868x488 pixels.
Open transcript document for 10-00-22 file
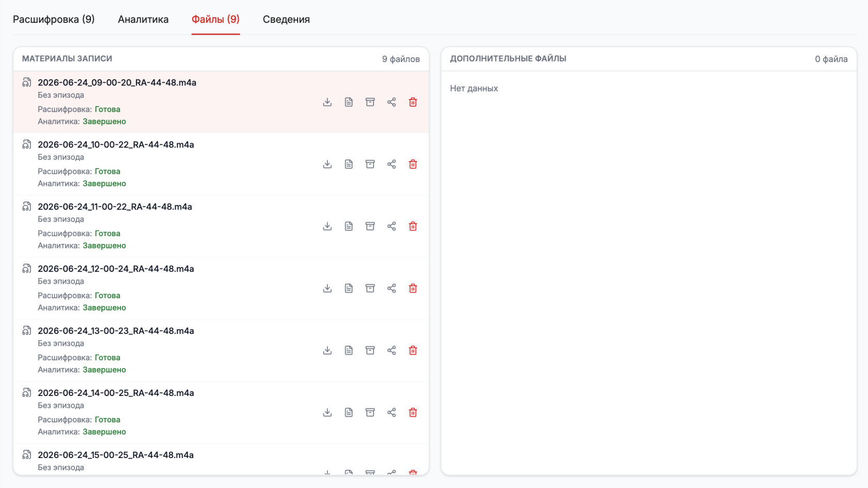(349, 164)
